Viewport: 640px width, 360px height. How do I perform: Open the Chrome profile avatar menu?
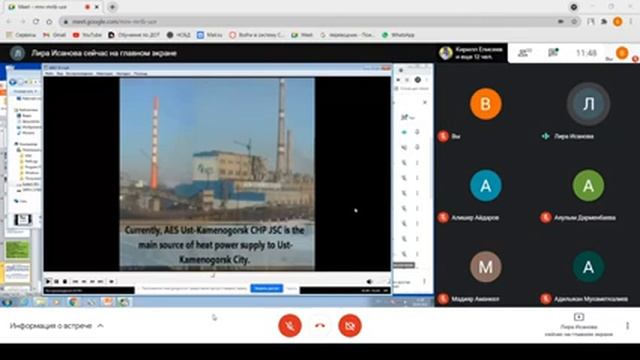click(x=618, y=21)
